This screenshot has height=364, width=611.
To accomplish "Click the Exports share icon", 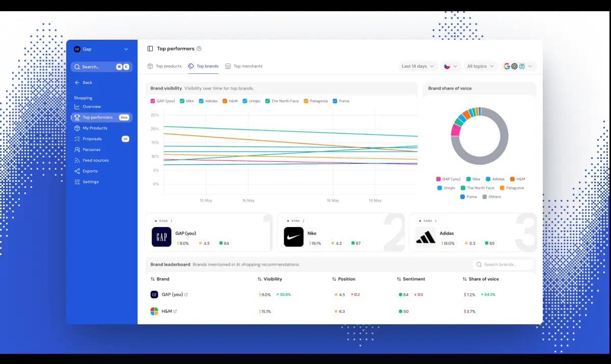I will (77, 171).
